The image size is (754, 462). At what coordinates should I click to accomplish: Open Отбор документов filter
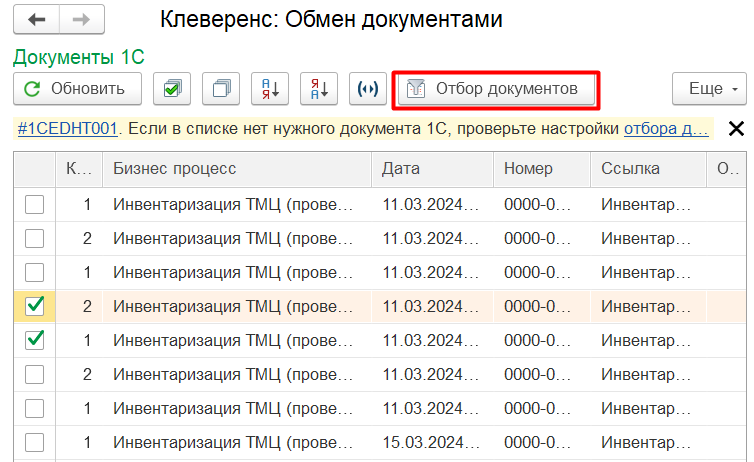pos(496,89)
